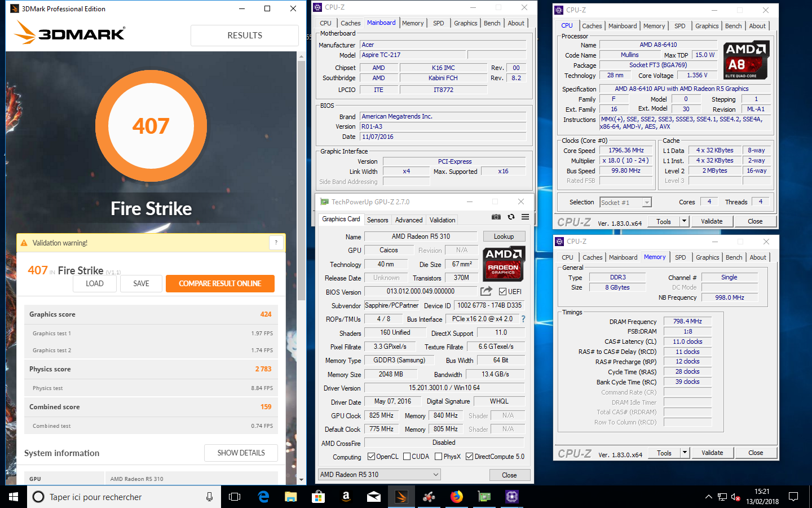Screen dimensions: 812x508
Task: Open the Windows Start menu
Action: [14, 497]
